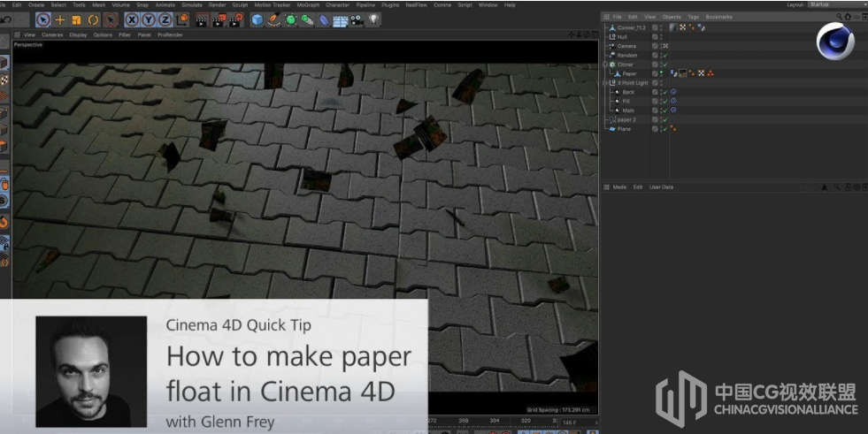The image size is (868, 434).
Task: Toggle Z axis lock
Action: coord(165,20)
